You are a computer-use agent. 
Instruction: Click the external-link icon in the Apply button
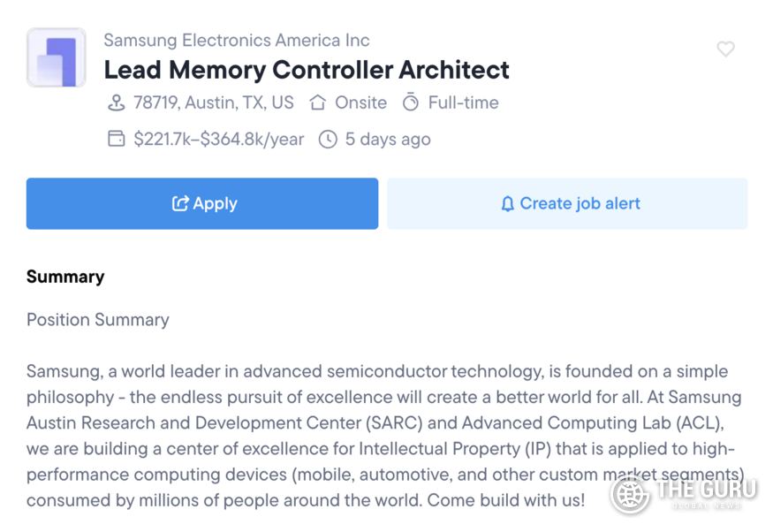pos(180,203)
